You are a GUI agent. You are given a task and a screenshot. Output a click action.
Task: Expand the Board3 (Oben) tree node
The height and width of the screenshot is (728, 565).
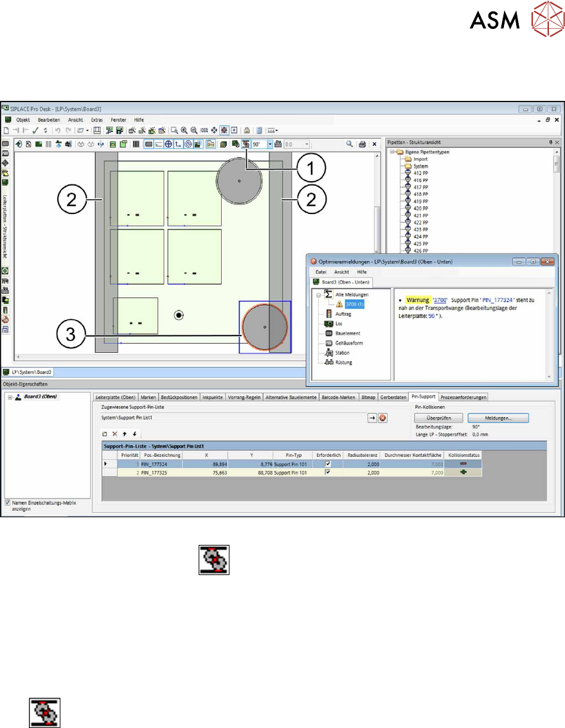pos(10,397)
